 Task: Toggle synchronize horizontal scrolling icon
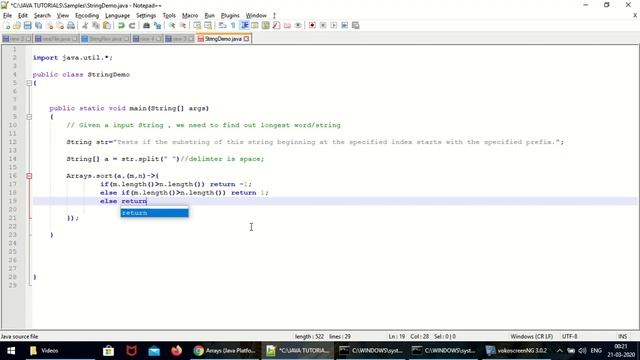click(x=208, y=25)
